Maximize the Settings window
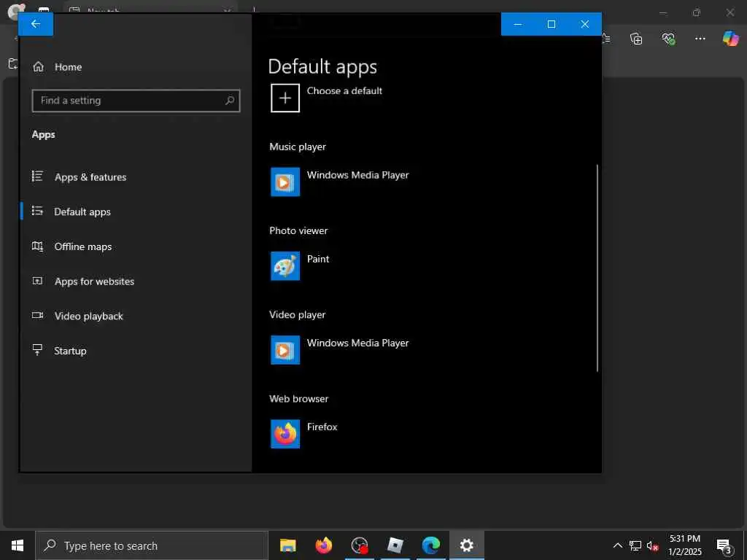747x560 pixels. coord(551,24)
